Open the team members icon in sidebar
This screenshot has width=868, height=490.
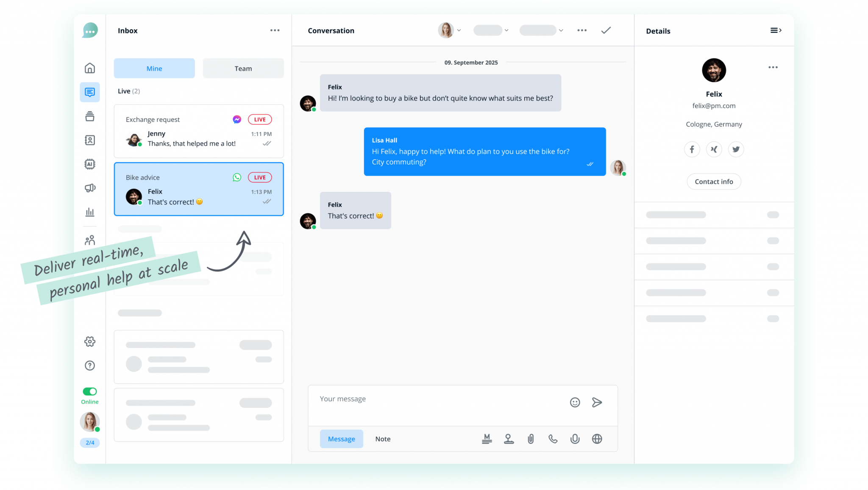click(x=89, y=240)
